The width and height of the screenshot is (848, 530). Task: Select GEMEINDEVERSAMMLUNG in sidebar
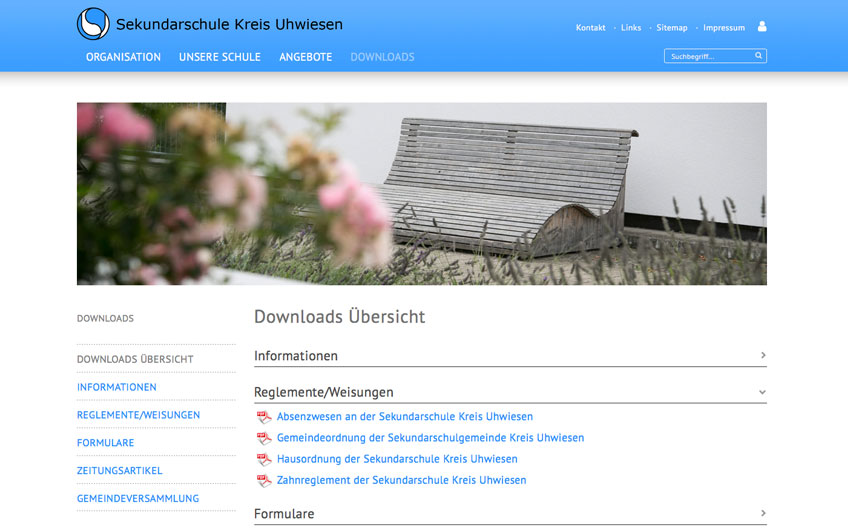tap(138, 498)
